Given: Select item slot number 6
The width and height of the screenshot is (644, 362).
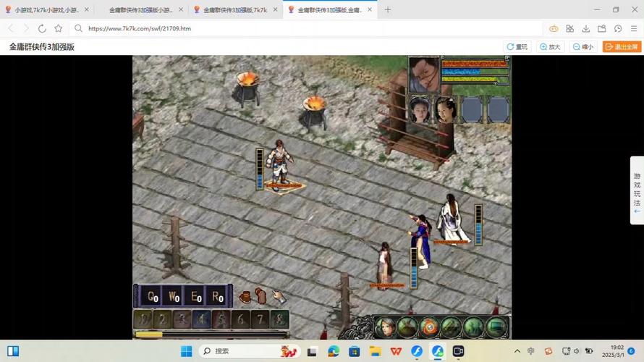Looking at the screenshot, I should [241, 320].
